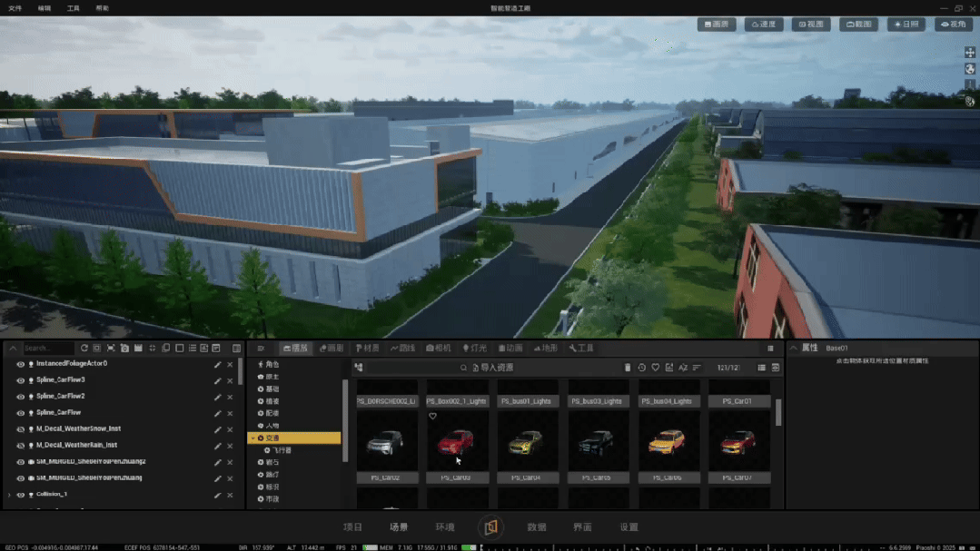
Task: Switch to the 相机 asset tab
Action: coord(438,348)
